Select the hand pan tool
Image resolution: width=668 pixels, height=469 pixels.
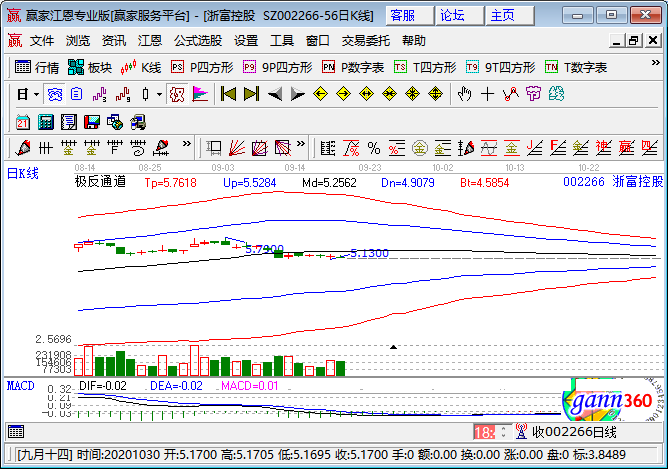(464, 94)
